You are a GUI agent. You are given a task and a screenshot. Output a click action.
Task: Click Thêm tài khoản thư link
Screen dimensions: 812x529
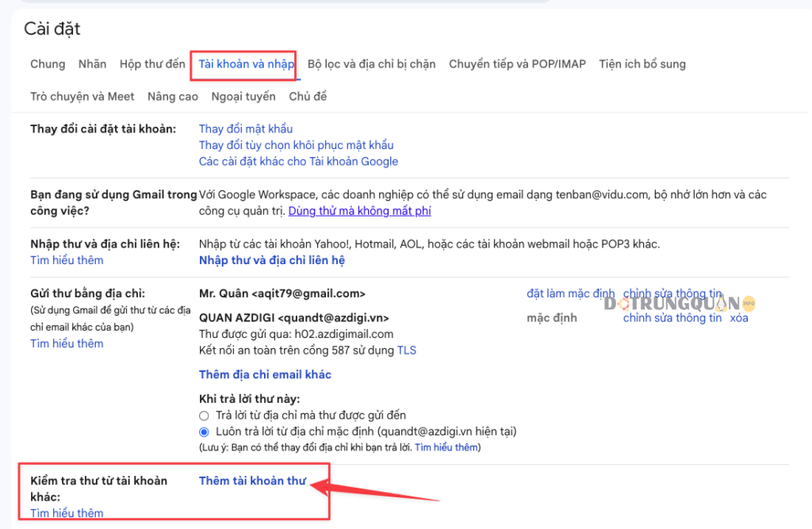click(253, 481)
